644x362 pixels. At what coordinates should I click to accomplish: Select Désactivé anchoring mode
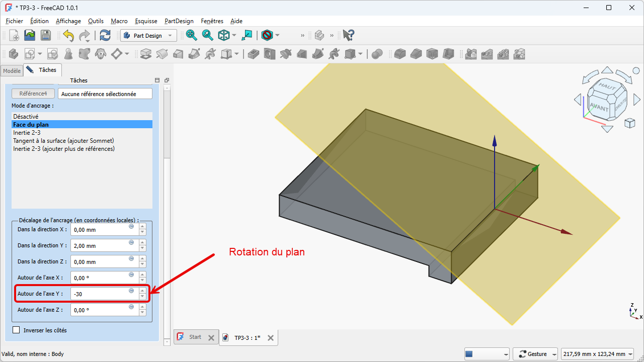[26, 117]
